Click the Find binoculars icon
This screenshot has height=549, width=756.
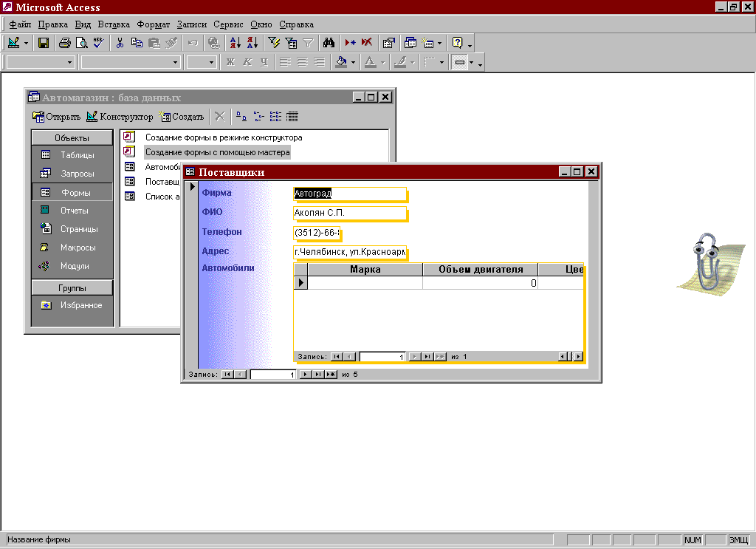329,43
